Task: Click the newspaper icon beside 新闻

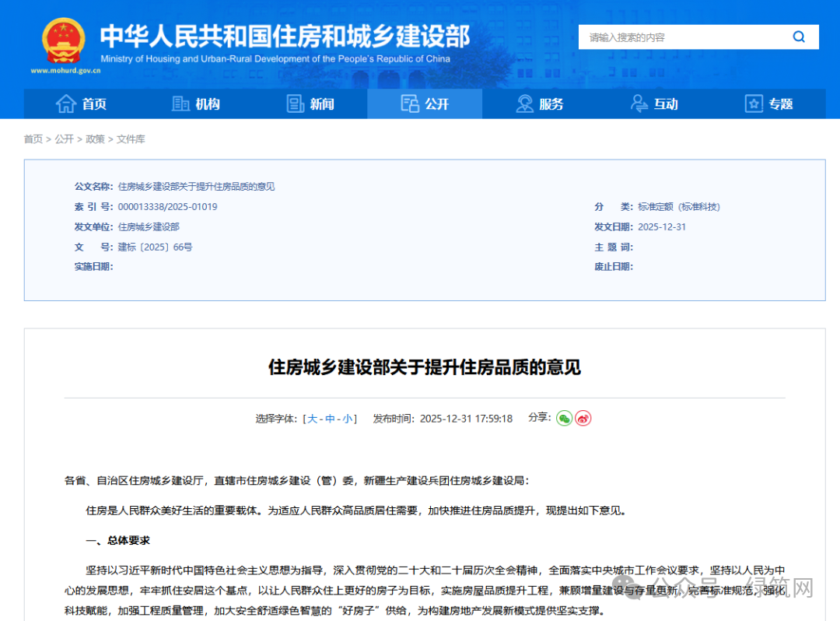Action: [296, 103]
